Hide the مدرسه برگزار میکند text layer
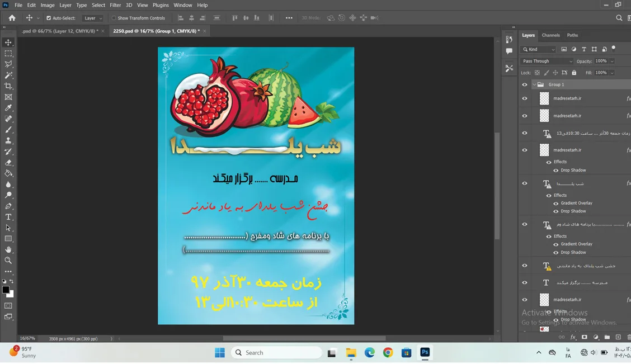Image resolution: width=631 pixels, height=364 pixels. pyautogui.click(x=524, y=282)
